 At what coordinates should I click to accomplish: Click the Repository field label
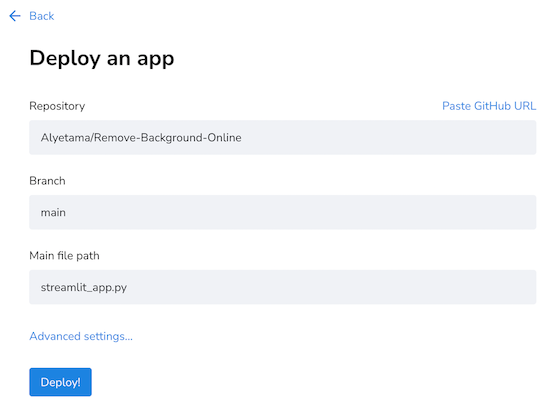(x=57, y=106)
